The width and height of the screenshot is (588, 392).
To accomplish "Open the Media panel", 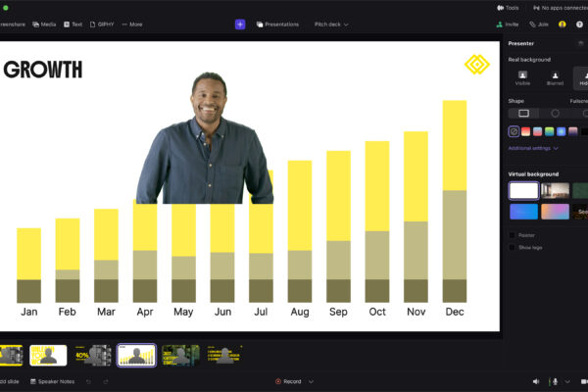I will tap(44, 24).
